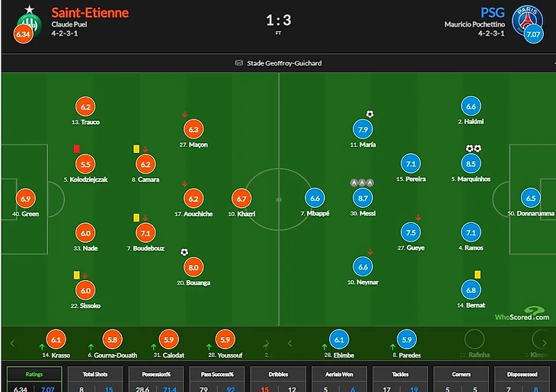Click substitute Krasso's 6.1 rating circle
The image size is (556, 392).
(55, 339)
